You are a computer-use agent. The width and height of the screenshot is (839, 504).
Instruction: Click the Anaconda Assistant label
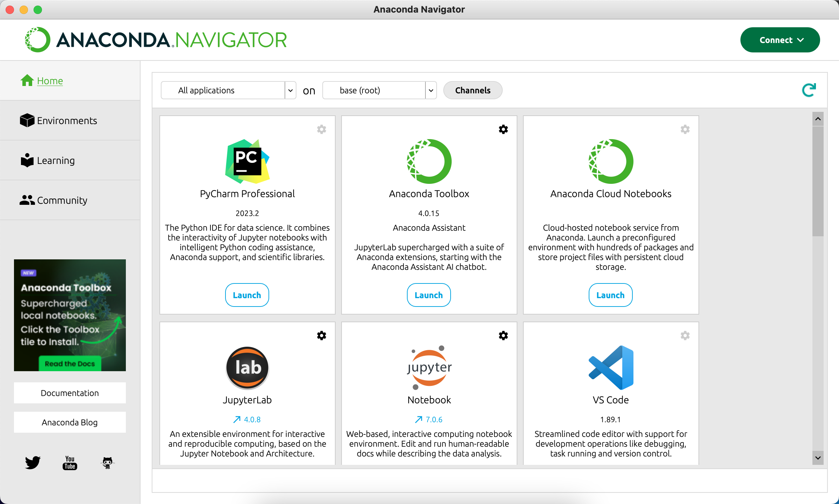[429, 228]
